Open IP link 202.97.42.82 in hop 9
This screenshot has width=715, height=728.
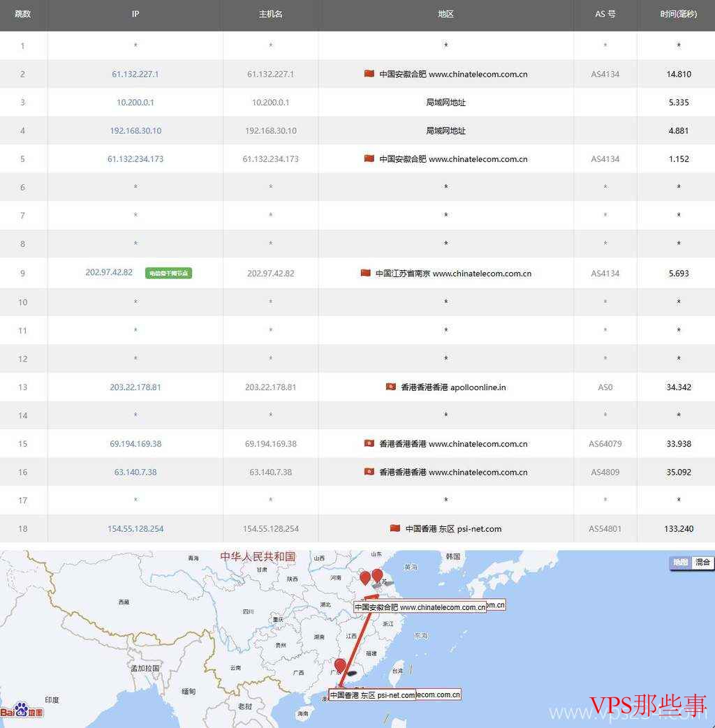109,272
